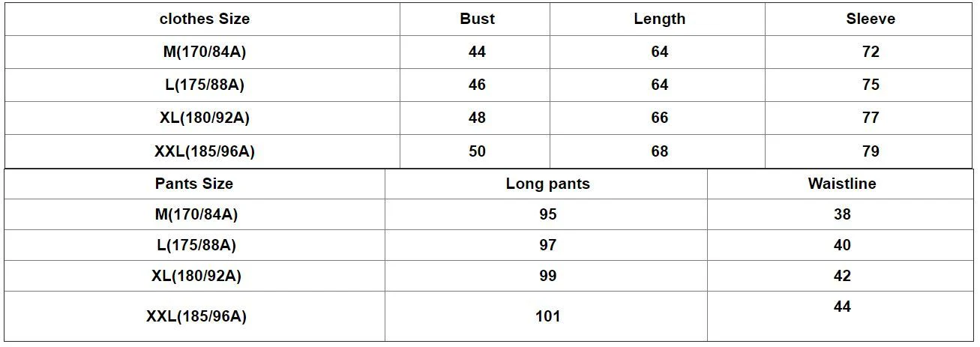Click the Waistline column header
Image resolution: width=980 pixels, height=347 pixels.
point(841,184)
